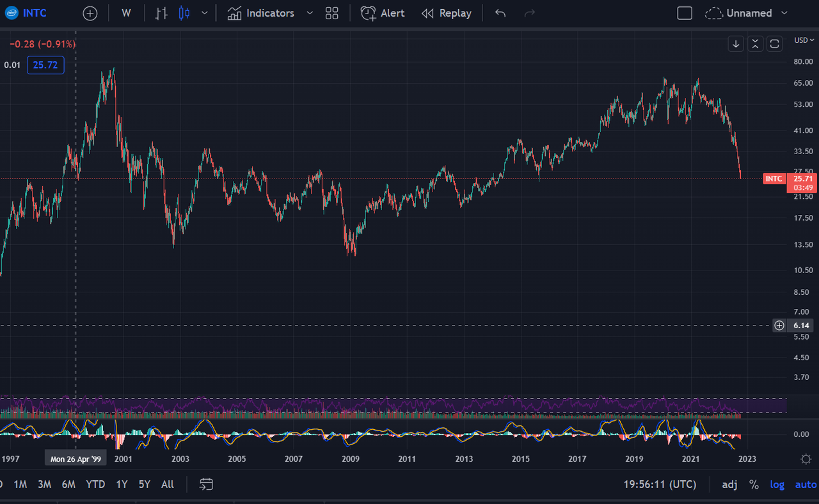Click the 3.70 price axis label
Screen dimensions: 819x504
pyautogui.click(x=801, y=377)
